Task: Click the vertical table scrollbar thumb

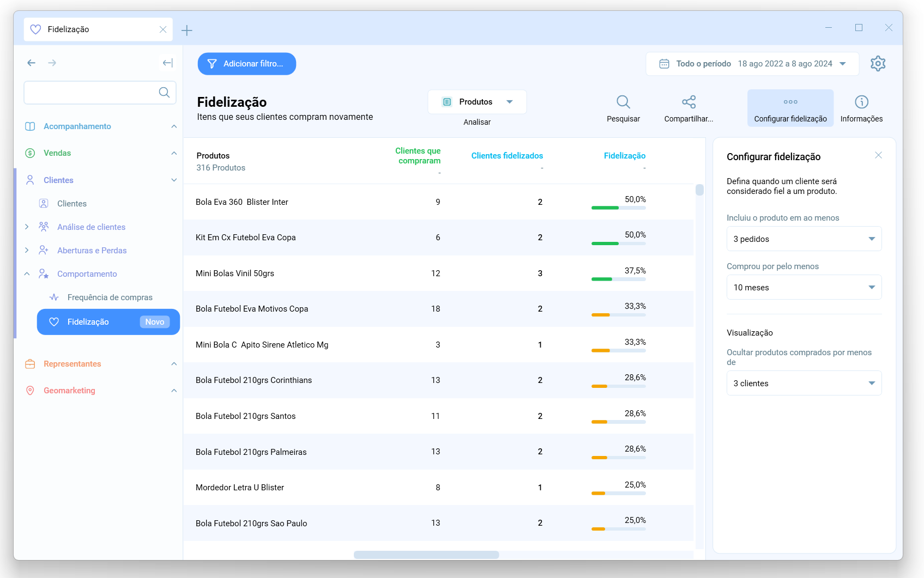Action: click(699, 190)
